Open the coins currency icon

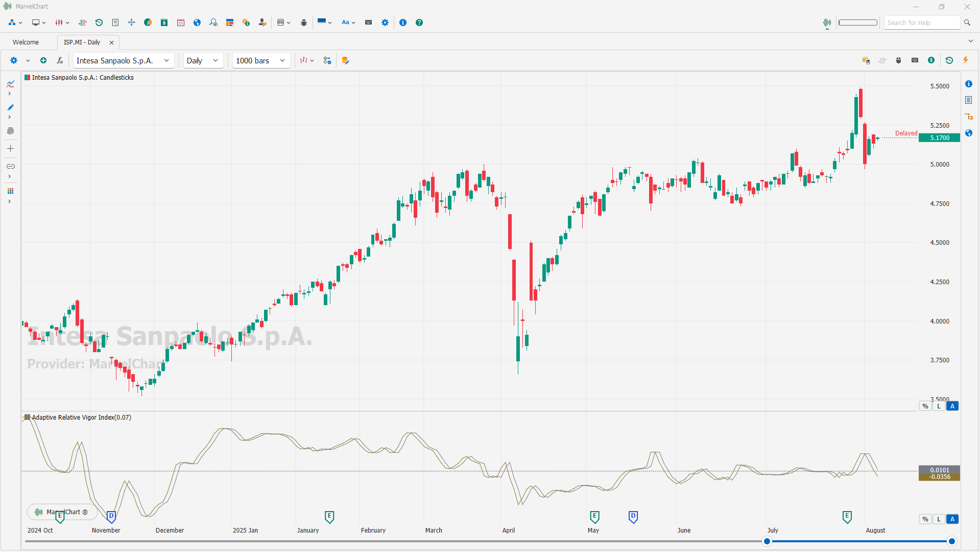pyautogui.click(x=246, y=22)
